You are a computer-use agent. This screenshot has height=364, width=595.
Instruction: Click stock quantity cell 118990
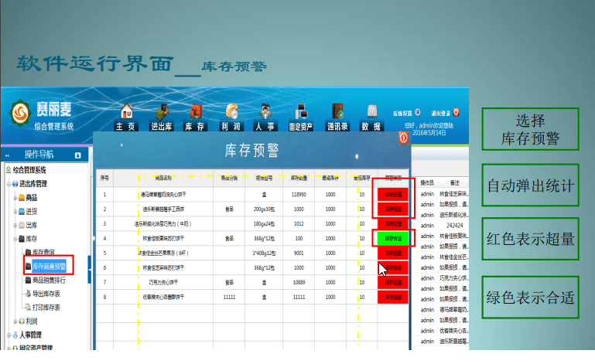299,195
